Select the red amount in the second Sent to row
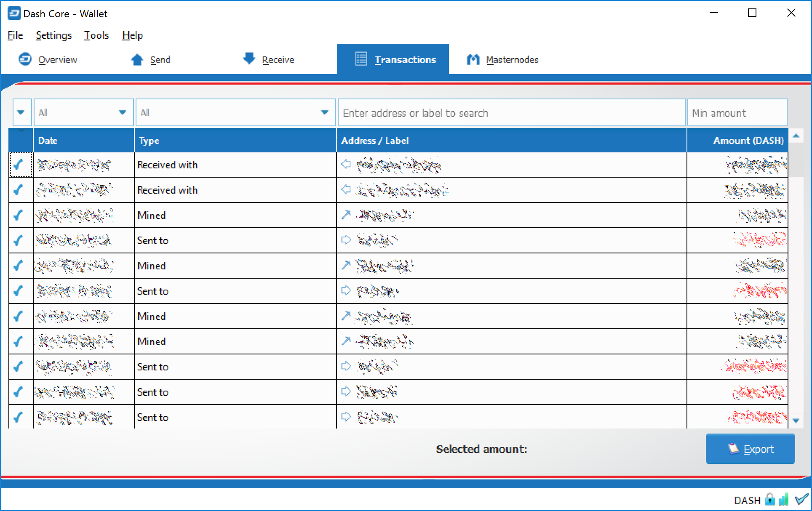 click(759, 290)
